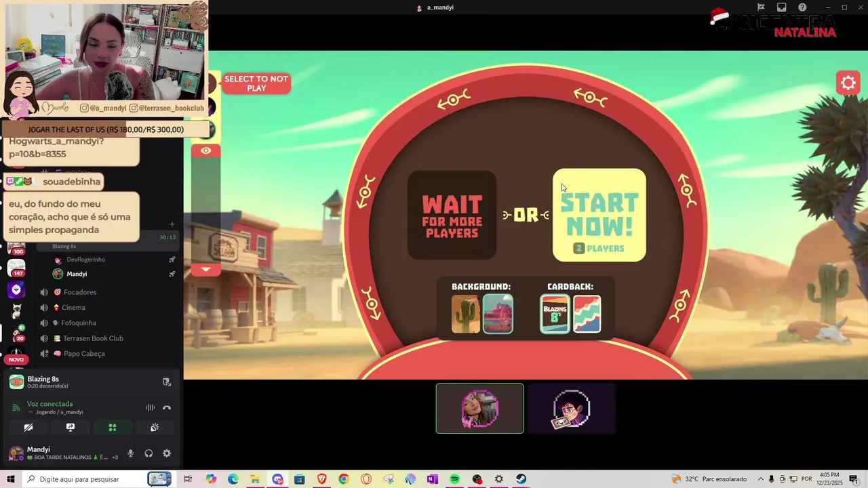Turn on camera in Discord voice panel
Image resolution: width=868 pixels, height=488 pixels.
click(28, 428)
